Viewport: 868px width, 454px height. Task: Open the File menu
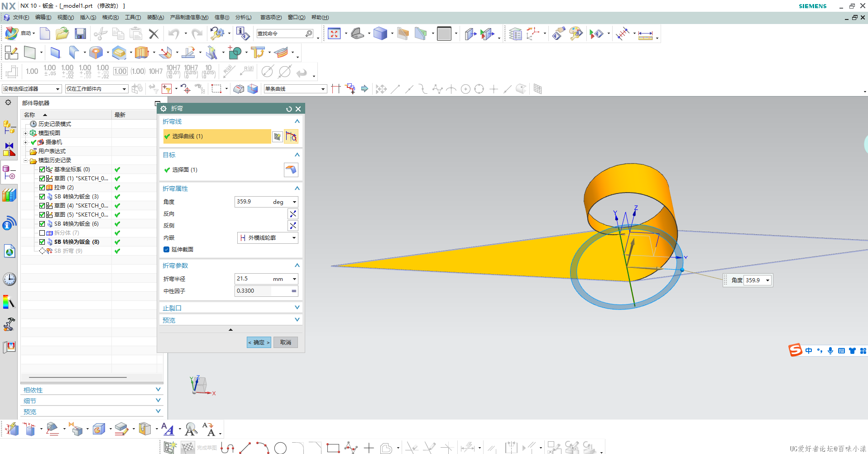coord(21,17)
